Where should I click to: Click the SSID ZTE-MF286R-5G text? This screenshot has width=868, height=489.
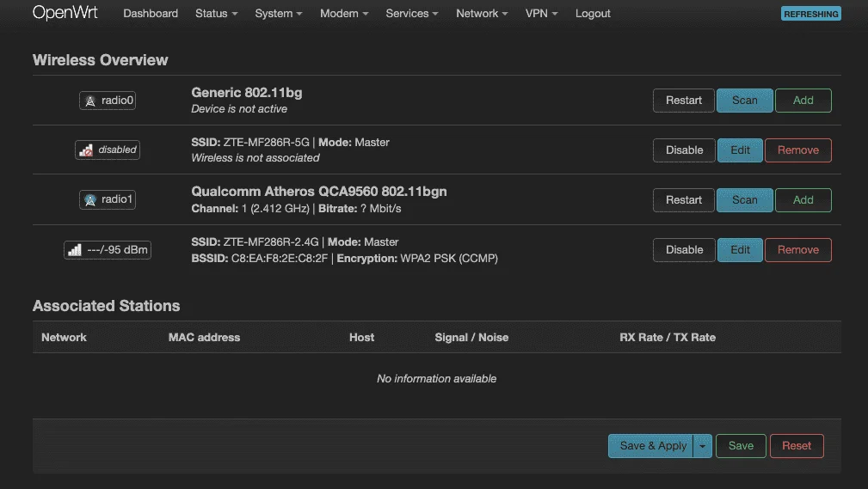250,142
